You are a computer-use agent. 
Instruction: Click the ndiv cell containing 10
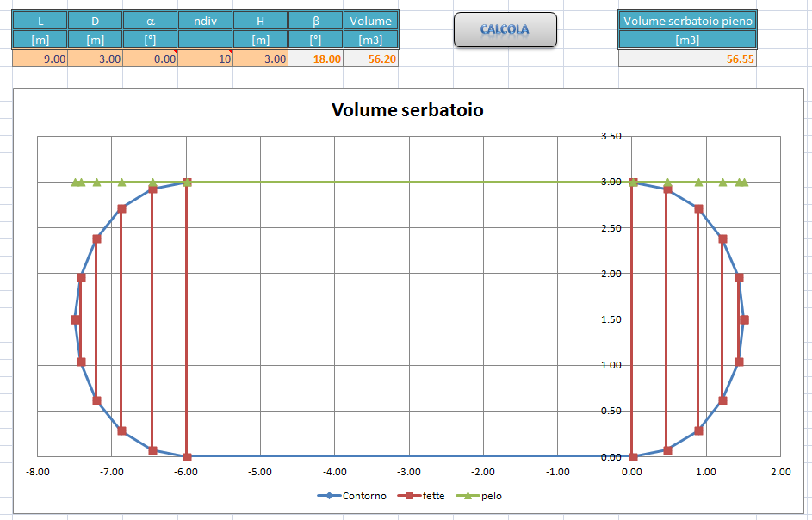tap(206, 59)
